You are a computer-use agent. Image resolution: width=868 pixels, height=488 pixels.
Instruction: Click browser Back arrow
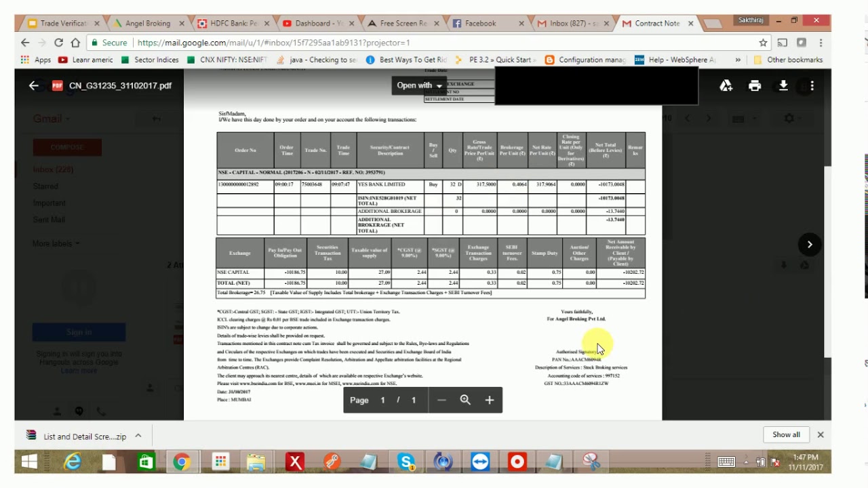(25, 42)
